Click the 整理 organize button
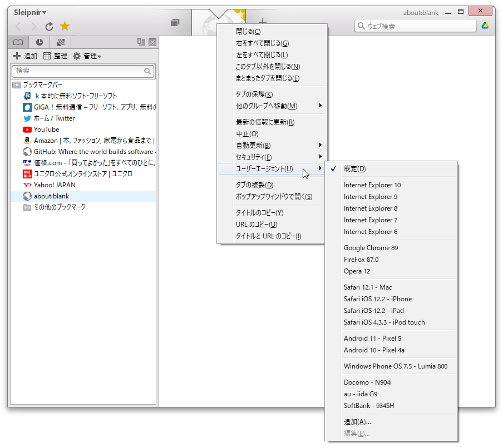 (55, 56)
